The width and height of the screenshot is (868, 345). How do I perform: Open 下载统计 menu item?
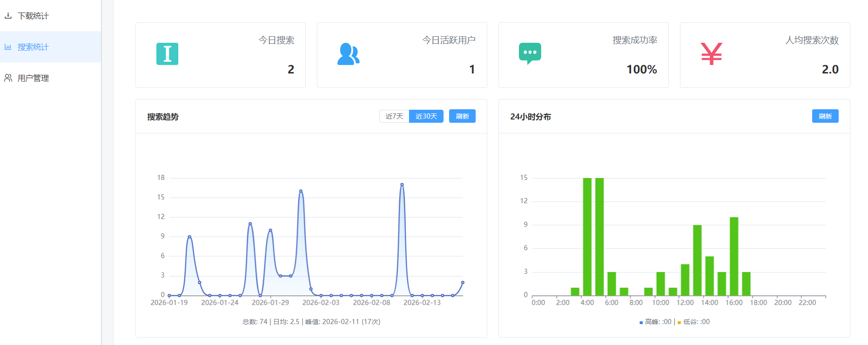coord(33,16)
